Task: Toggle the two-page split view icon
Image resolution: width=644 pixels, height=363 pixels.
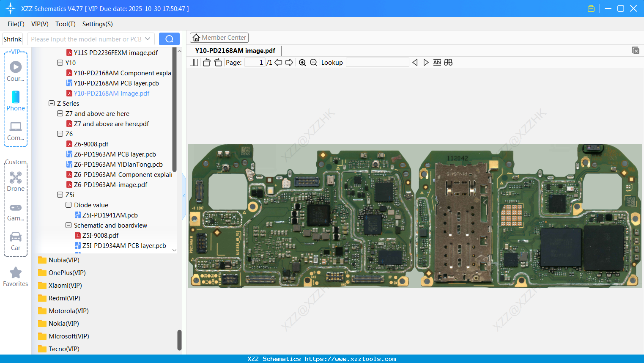Action: (x=194, y=63)
